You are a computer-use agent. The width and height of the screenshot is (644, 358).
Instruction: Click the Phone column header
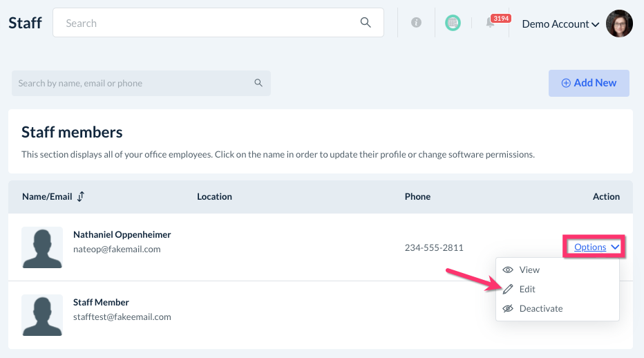417,196
